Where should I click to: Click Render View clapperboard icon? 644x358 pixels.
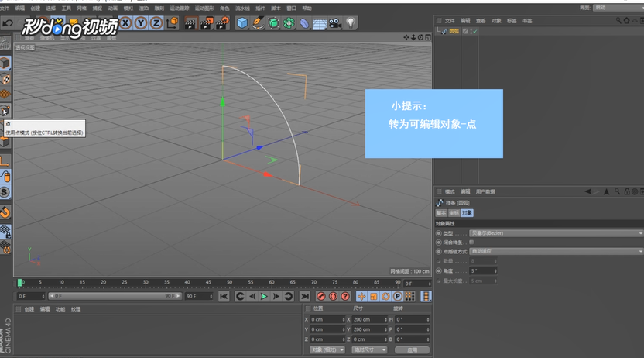190,23
